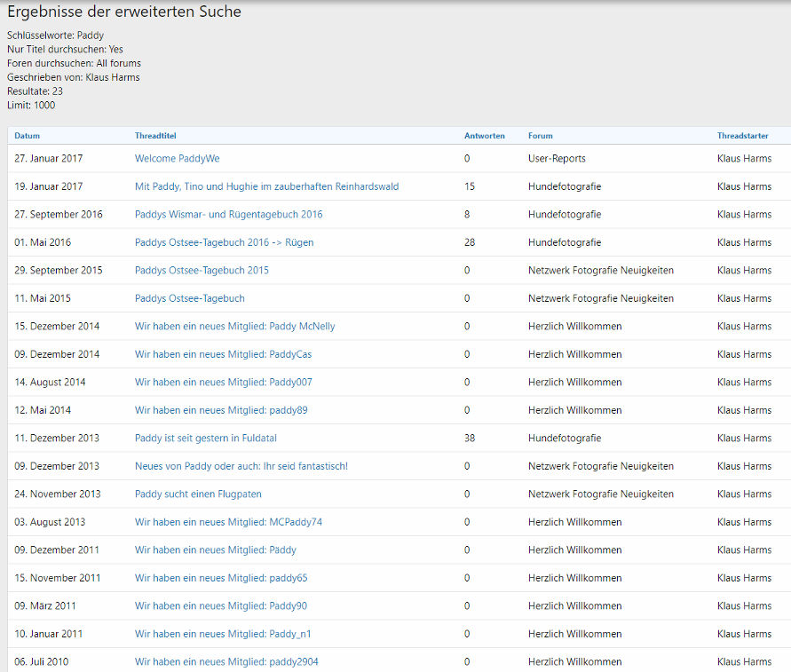The width and height of the screenshot is (791, 672).
Task: Open 'Paddys Ostsee-Tagebuch' from 11. Mai 2015
Action: coord(190,298)
